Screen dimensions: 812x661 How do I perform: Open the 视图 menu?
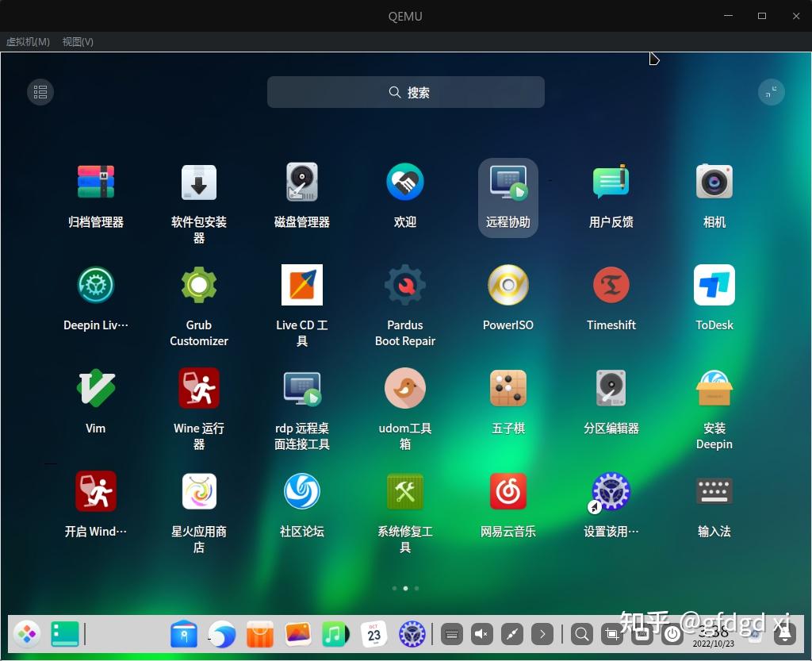click(x=77, y=42)
